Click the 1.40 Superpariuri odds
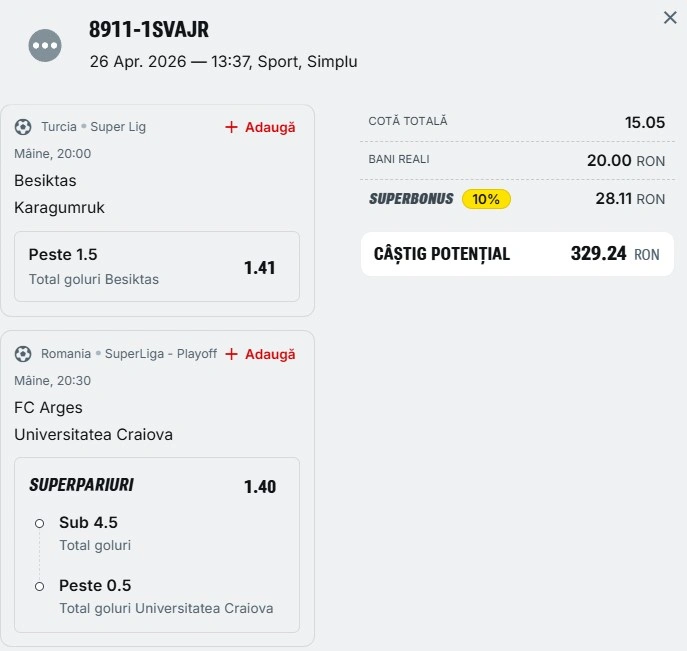 [259, 487]
